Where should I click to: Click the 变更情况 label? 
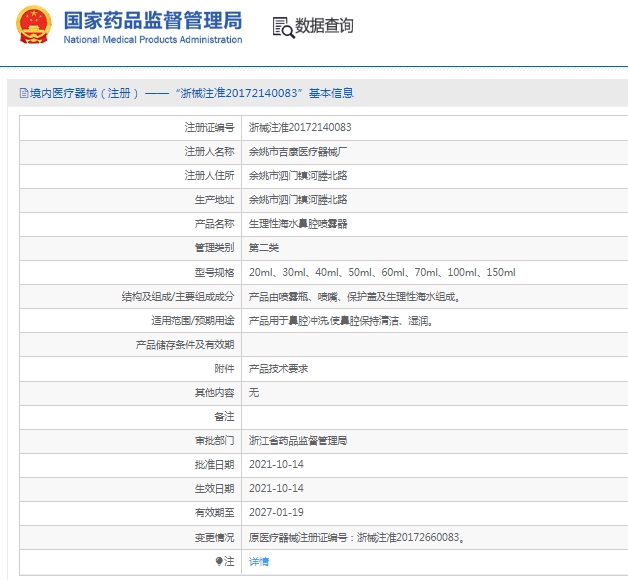click(214, 538)
